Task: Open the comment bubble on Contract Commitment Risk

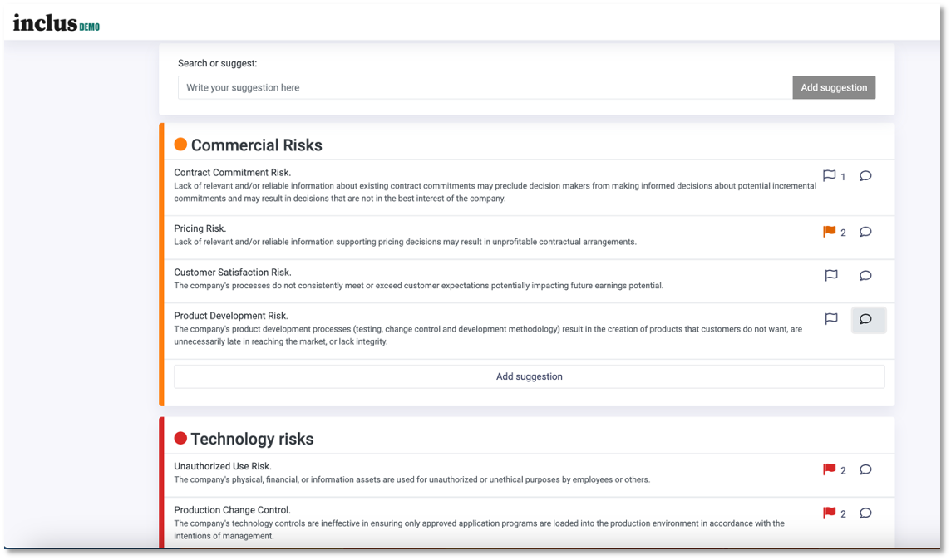Action: click(865, 175)
